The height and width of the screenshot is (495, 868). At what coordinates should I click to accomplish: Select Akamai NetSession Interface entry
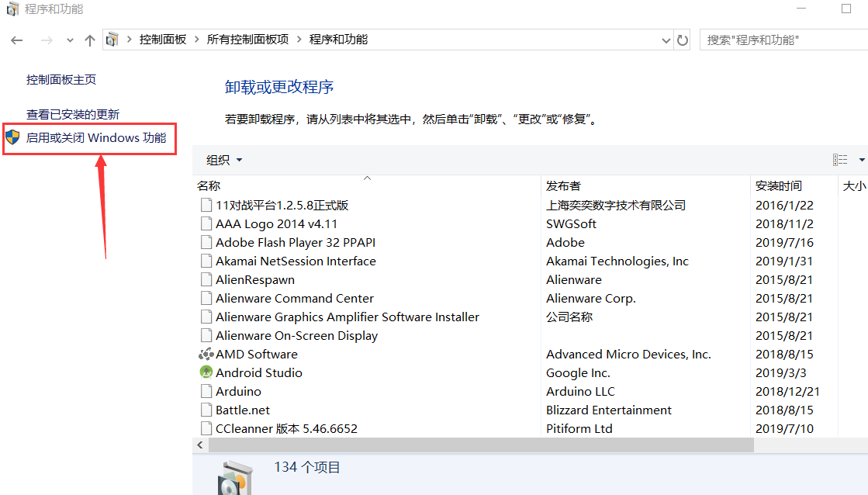point(296,261)
